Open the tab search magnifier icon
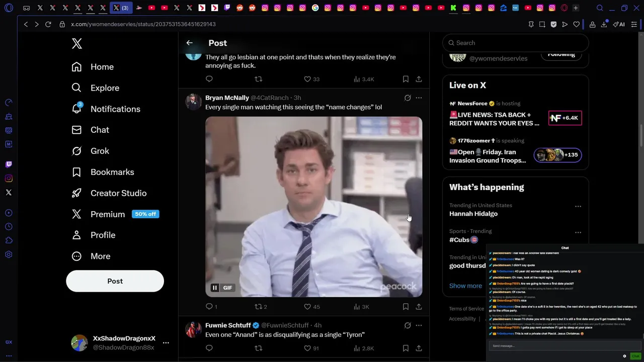Viewport: 644px width, 362px height. 600,8
